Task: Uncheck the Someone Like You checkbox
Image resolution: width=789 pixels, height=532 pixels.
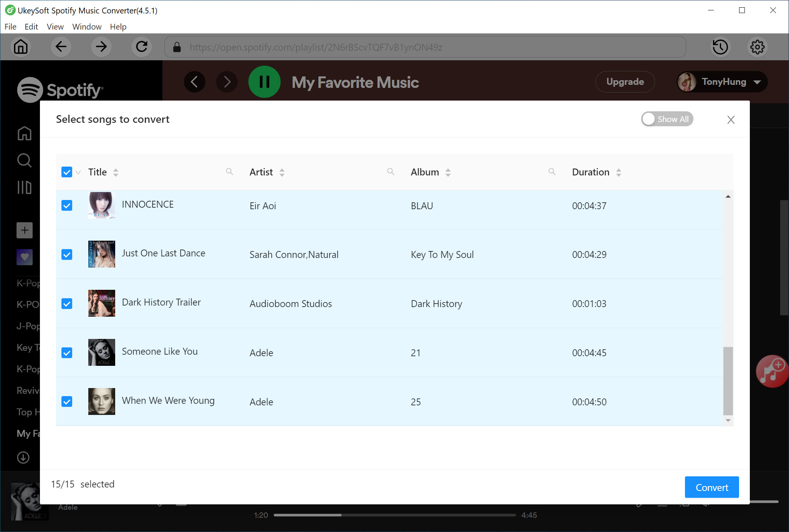Action: pos(66,353)
